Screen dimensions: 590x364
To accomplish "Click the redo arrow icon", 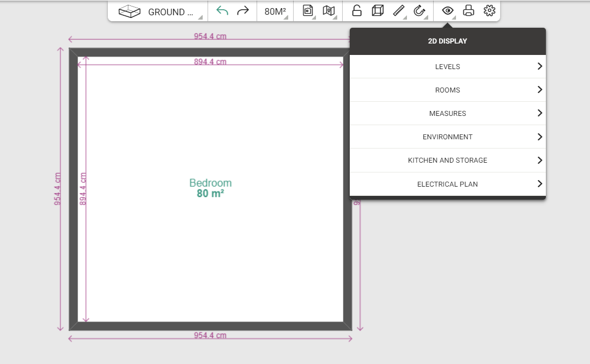I will [x=243, y=11].
